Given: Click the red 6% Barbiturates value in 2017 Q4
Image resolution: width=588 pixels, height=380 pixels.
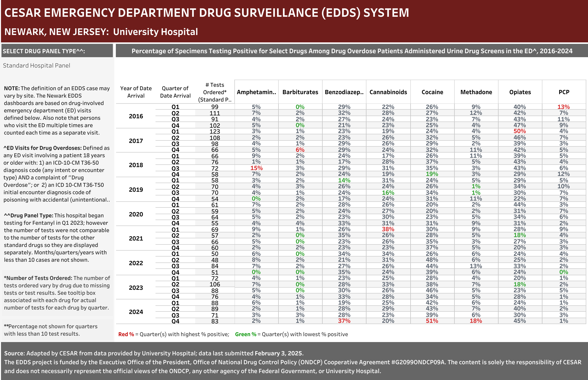Looking at the screenshot, I should pos(300,150).
